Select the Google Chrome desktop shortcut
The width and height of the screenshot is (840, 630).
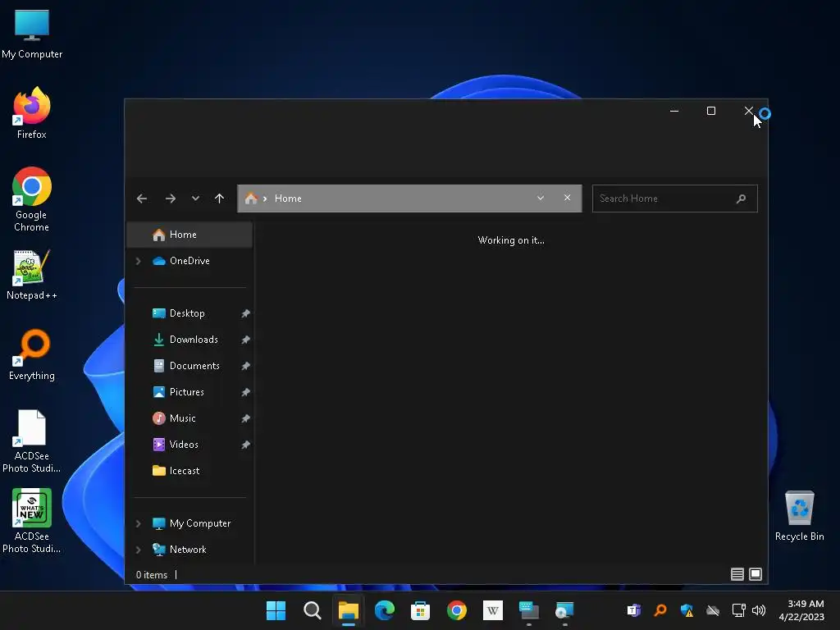pyautogui.click(x=32, y=200)
